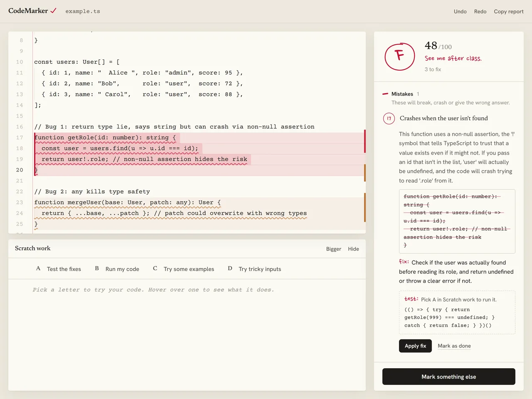Screen dimensions: 532x399
Task: Redo the last undone change
Action: click(x=480, y=12)
